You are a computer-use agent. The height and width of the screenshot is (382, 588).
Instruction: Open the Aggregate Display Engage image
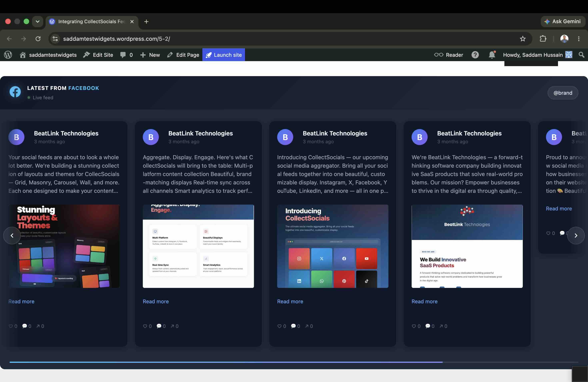click(x=198, y=246)
